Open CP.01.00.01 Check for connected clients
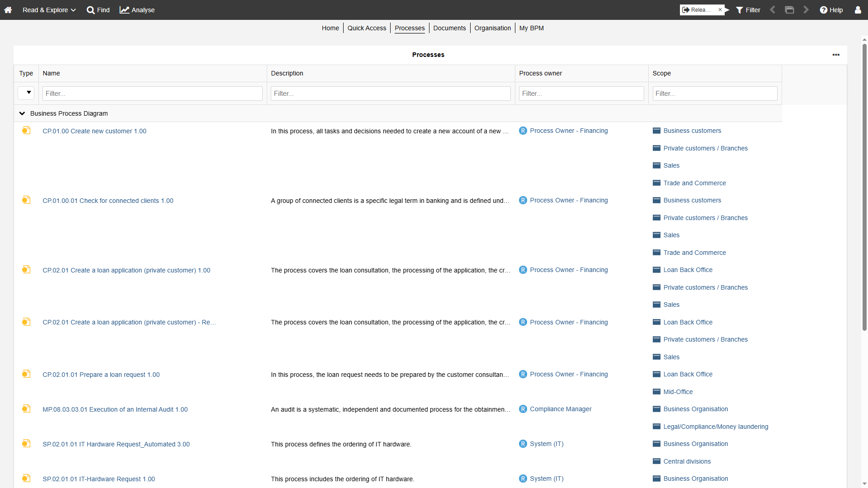 (x=108, y=201)
